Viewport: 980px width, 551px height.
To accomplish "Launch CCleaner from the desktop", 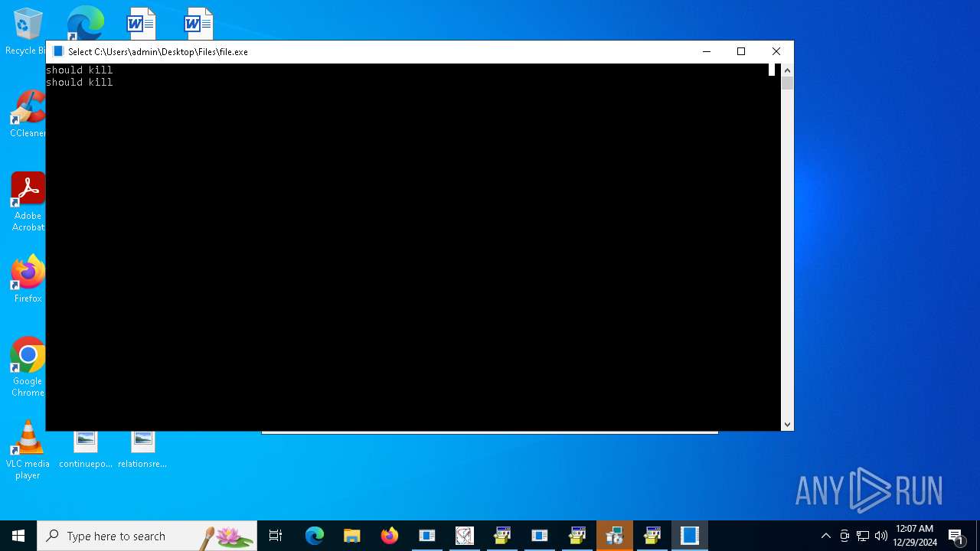I will pyautogui.click(x=28, y=113).
